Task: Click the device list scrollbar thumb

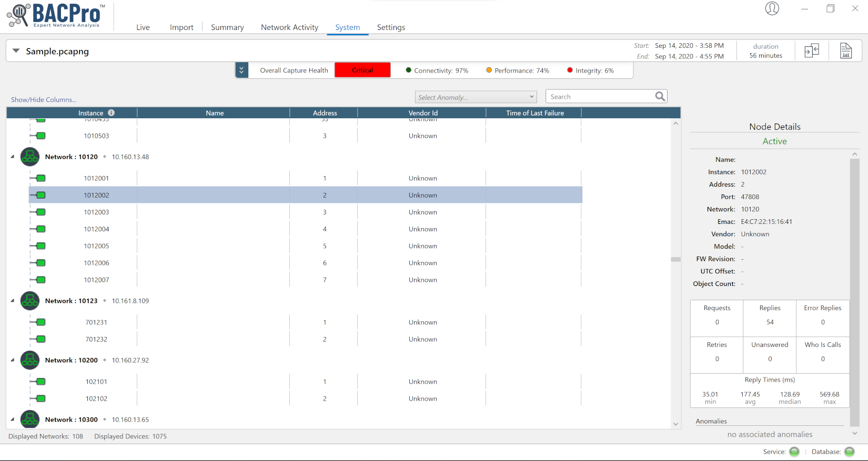Action: (675, 259)
